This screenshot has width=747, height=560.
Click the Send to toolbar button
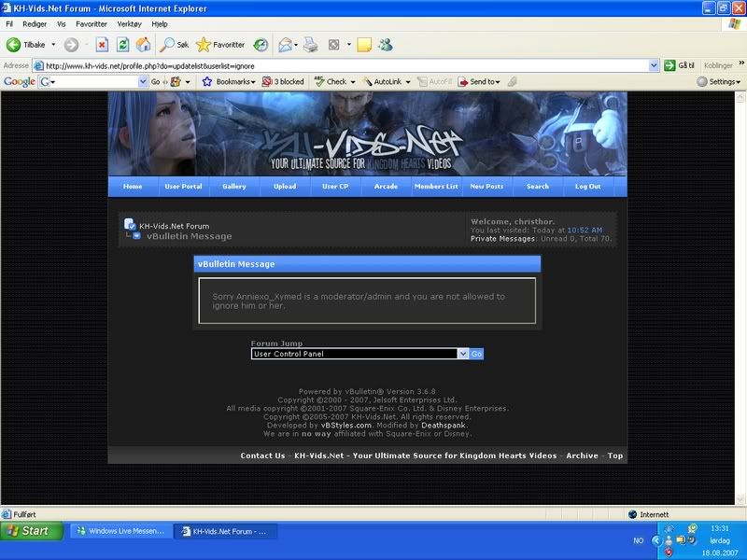(479, 82)
